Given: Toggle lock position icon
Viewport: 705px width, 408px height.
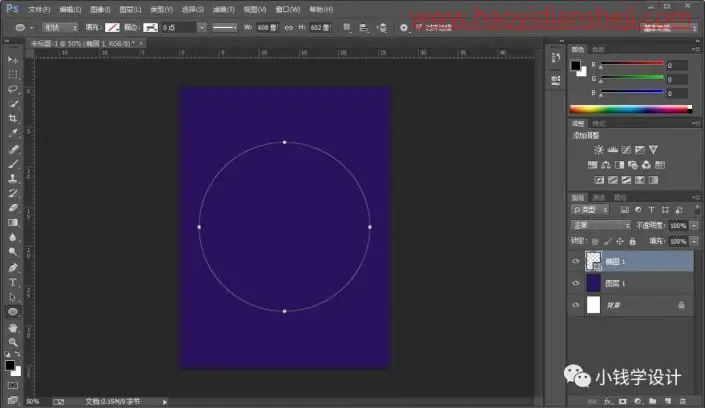Looking at the screenshot, I should [620, 242].
